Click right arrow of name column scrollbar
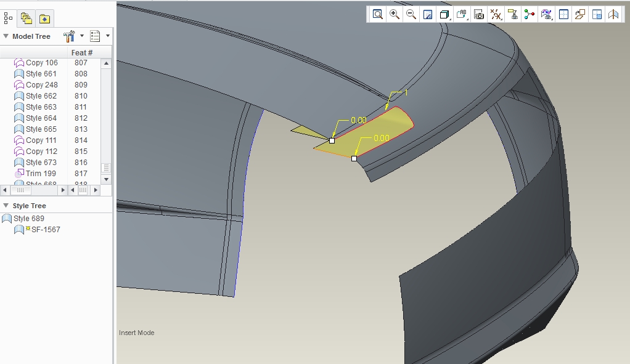Viewport: 630px width, 364px height. tap(63, 190)
